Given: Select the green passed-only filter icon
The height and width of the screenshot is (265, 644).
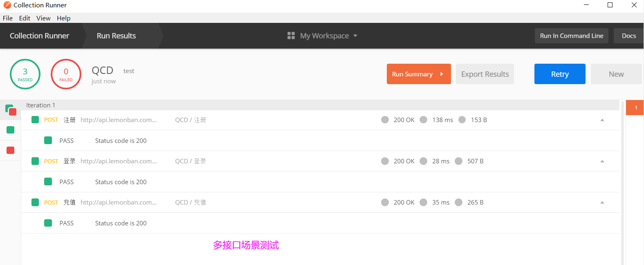Looking at the screenshot, I should (11, 130).
